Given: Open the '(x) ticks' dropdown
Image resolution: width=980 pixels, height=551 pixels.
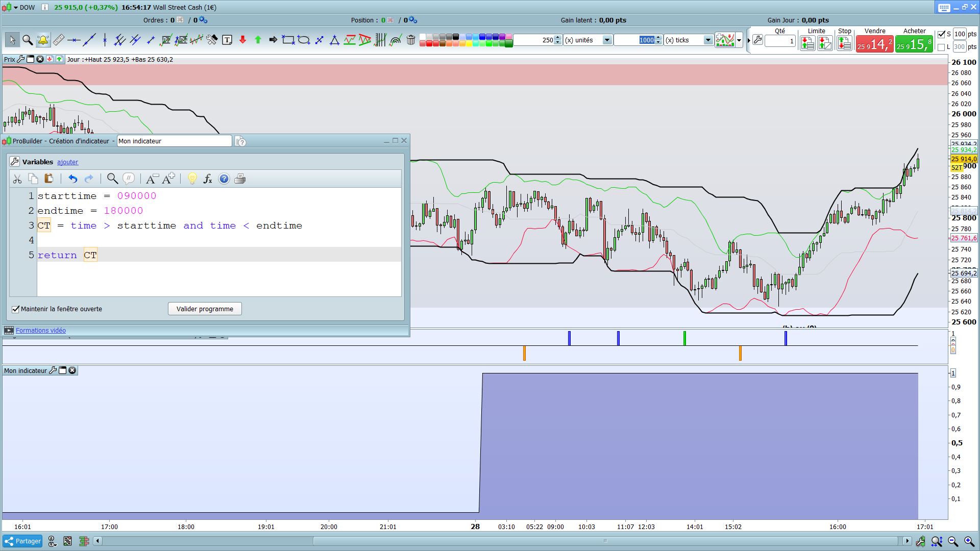Looking at the screenshot, I should click(708, 40).
